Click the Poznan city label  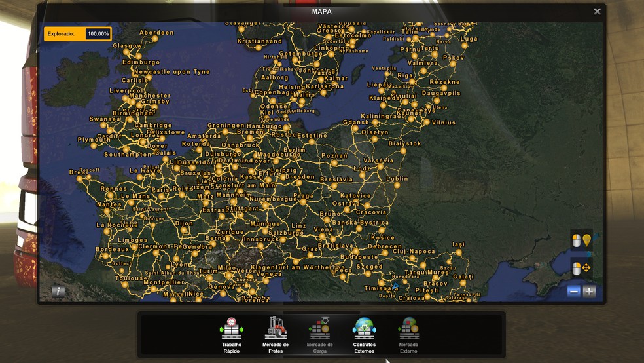(x=334, y=156)
